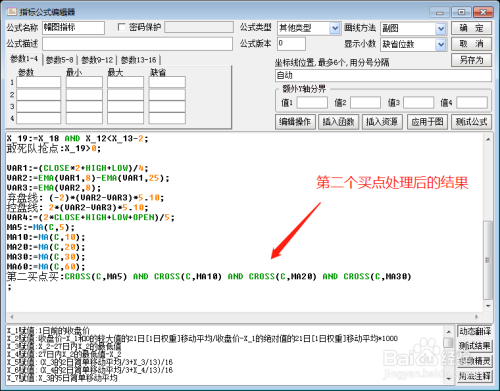Click the 应用于图 button
This screenshot has width=500, height=391.
(427, 122)
